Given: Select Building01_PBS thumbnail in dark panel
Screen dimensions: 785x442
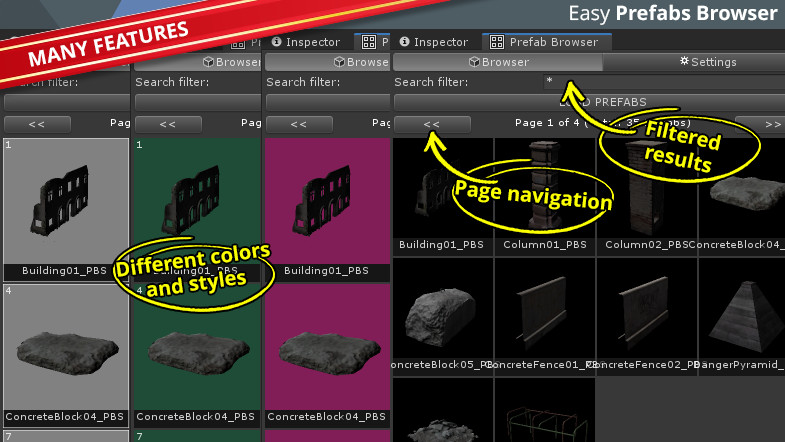Looking at the screenshot, I should [443, 189].
